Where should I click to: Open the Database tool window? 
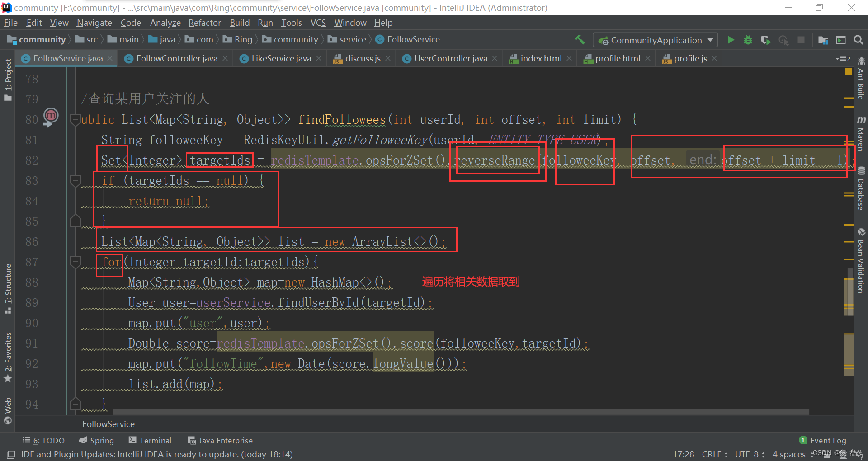(x=861, y=188)
